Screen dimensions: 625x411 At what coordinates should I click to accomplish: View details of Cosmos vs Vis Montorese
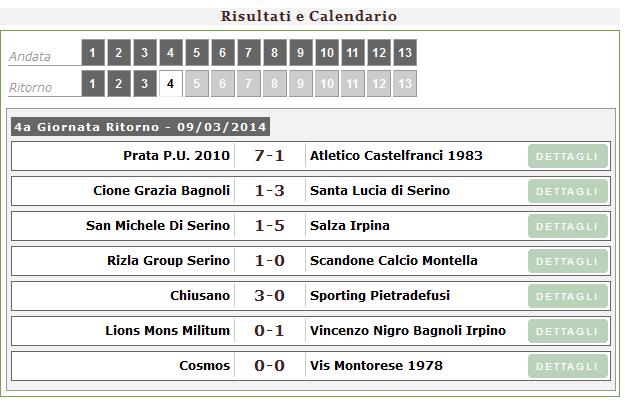(x=567, y=366)
